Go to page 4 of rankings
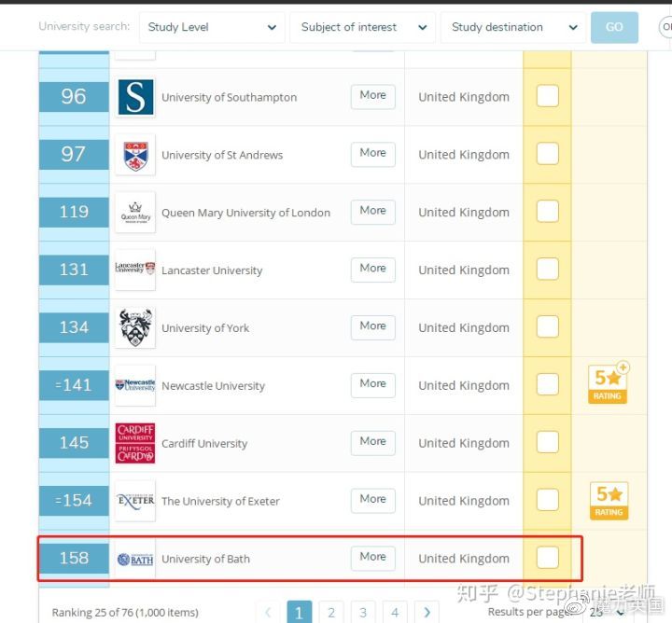This screenshot has width=672, height=623. tap(395, 613)
